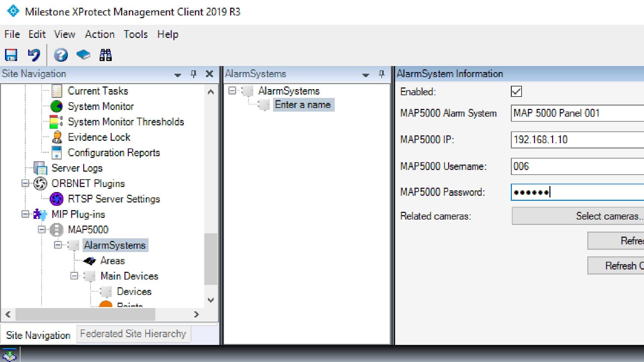Screen dimensions: 644x362
Task: Click the Evidence Lock icon
Action: pyautogui.click(x=57, y=137)
